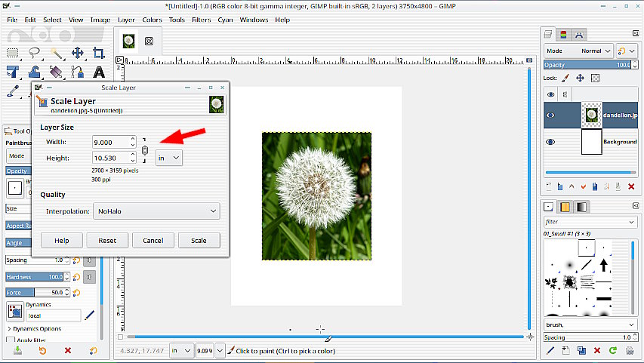Viewport: 644px width, 363px height.
Task: Select the Color Picker eyedropper tool
Action: click(13, 91)
